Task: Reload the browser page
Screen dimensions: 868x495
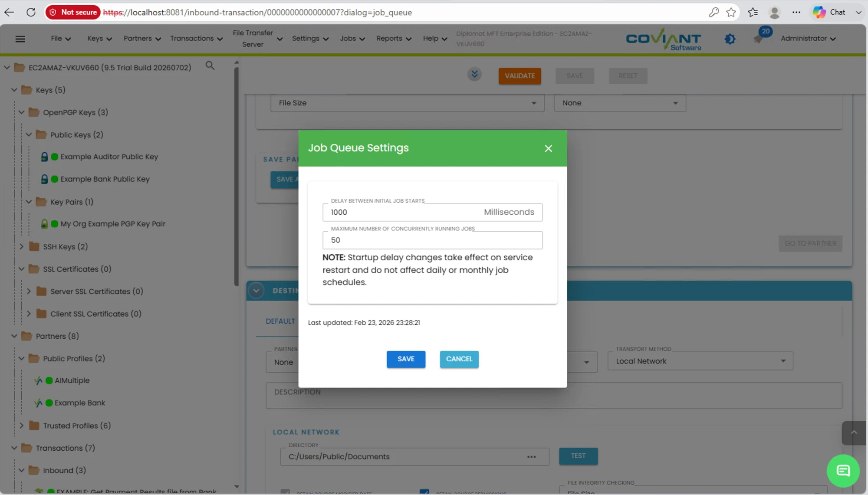Action: [31, 12]
